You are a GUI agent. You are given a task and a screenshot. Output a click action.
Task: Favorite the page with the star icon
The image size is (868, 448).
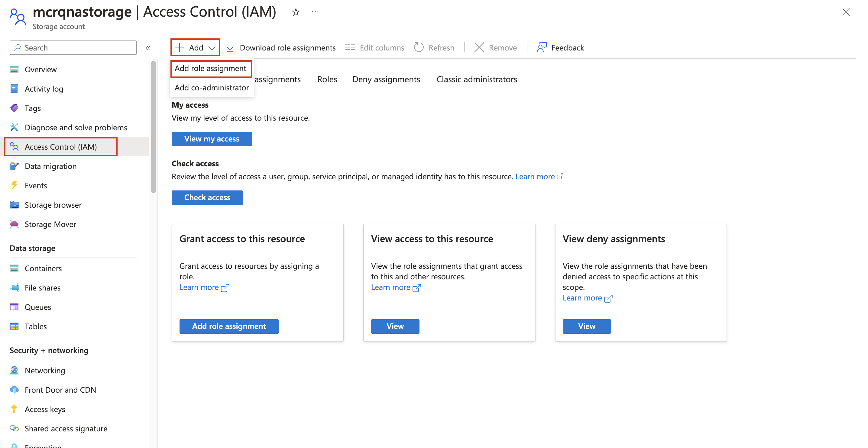(x=296, y=12)
